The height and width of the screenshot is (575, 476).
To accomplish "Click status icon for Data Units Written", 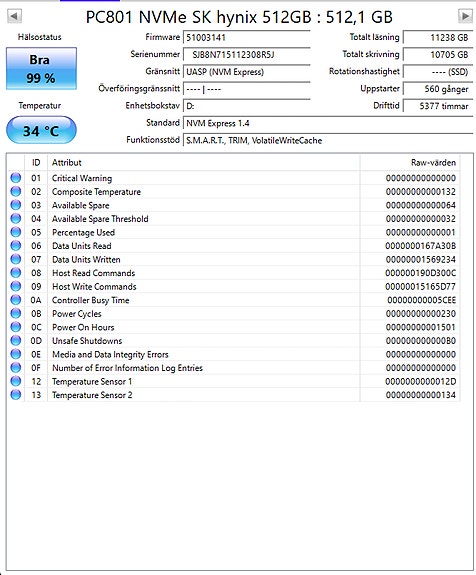I will 16,259.
